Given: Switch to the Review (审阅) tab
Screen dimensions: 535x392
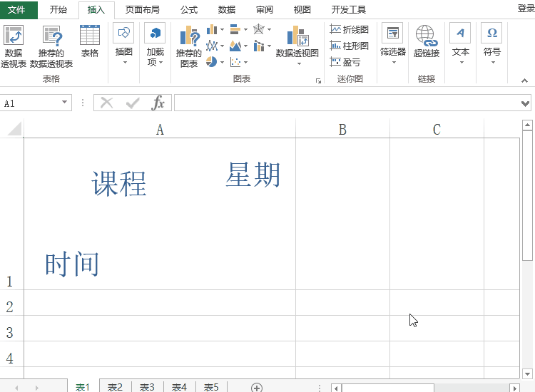Looking at the screenshot, I should 265,9.
